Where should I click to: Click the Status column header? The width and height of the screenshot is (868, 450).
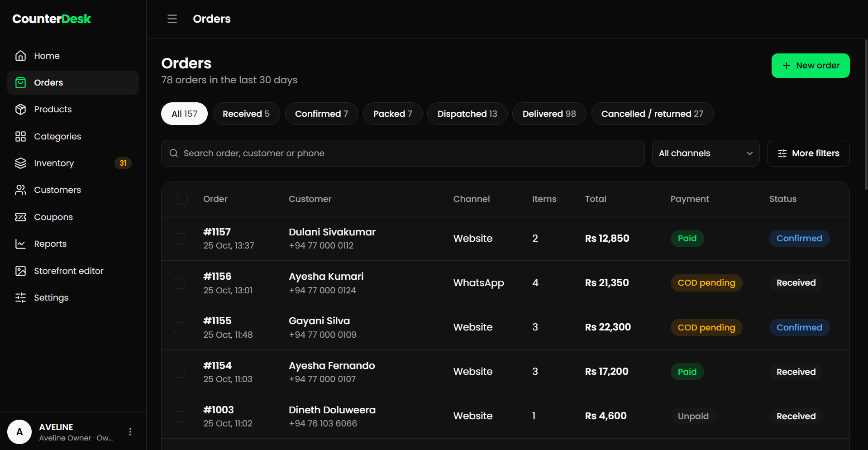783,199
